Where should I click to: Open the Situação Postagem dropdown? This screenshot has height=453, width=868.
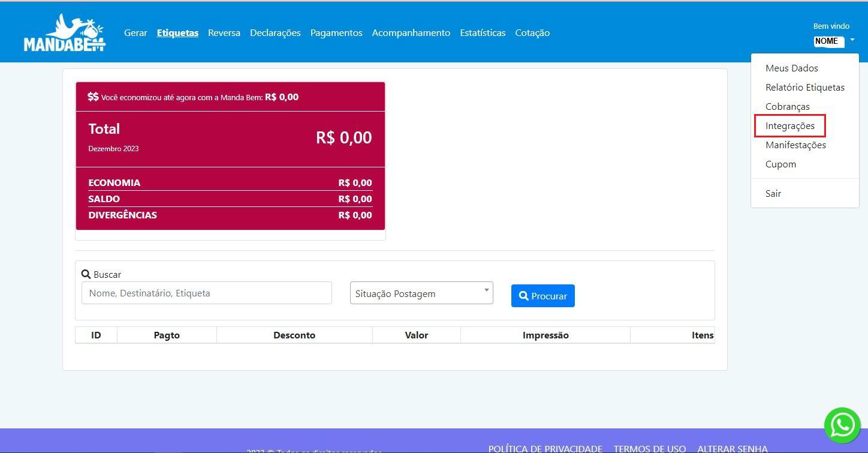(421, 293)
